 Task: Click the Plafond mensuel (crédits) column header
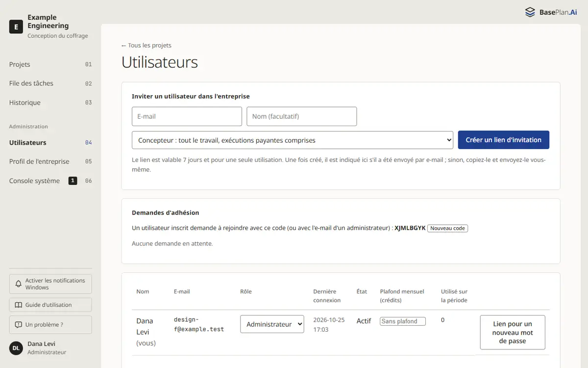tap(402, 296)
